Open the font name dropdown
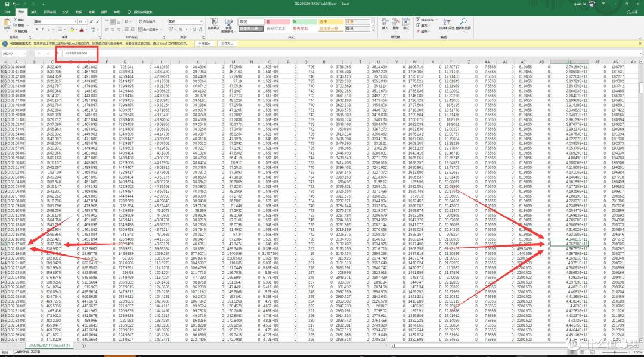The width and height of the screenshot is (644, 357). tap(74, 21)
